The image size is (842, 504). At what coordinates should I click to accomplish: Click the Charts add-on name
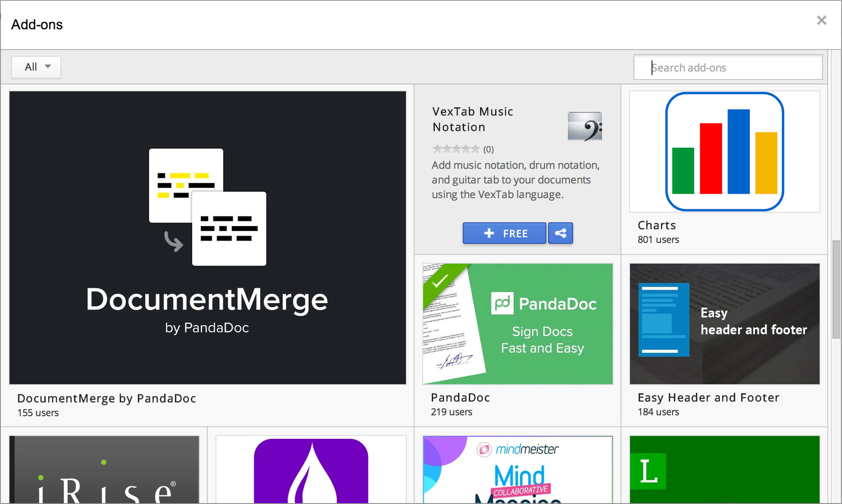(x=656, y=225)
